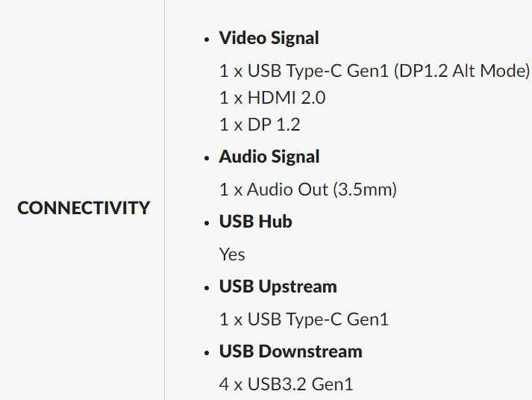Select the Video Signal heading

pos(269,38)
